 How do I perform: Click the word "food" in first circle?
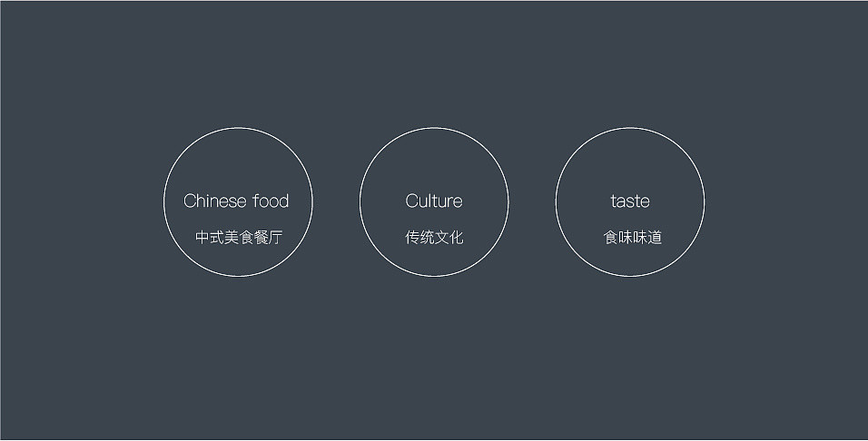(271, 201)
